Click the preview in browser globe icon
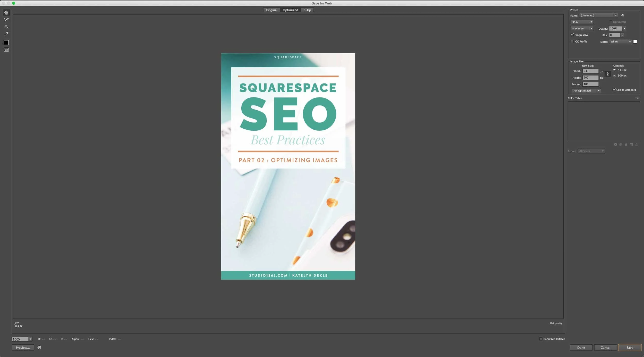 tap(39, 347)
